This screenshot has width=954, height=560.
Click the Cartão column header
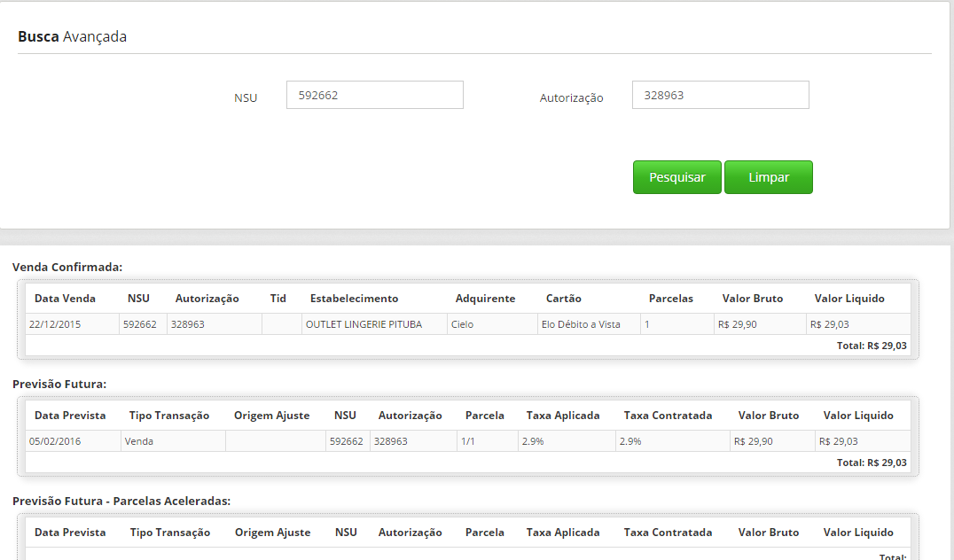(563, 299)
